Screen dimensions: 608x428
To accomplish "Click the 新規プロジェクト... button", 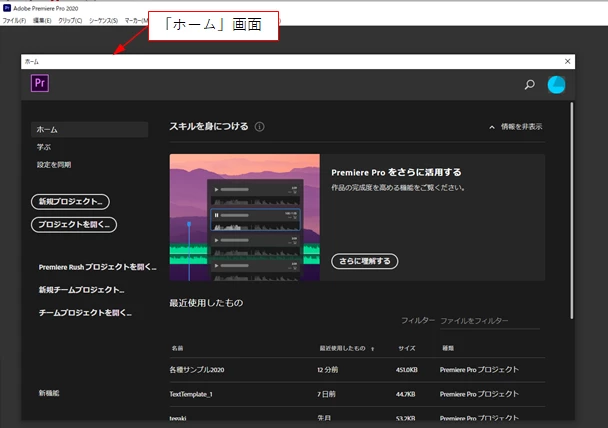I will (x=70, y=202).
